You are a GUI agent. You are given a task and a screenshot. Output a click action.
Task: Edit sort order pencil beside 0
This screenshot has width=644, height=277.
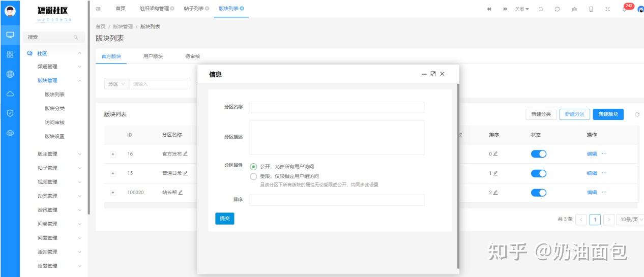tap(495, 154)
